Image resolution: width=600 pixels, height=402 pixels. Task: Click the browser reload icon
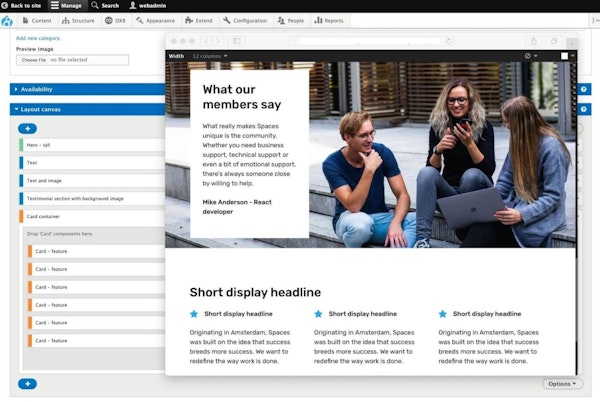[x=449, y=41]
